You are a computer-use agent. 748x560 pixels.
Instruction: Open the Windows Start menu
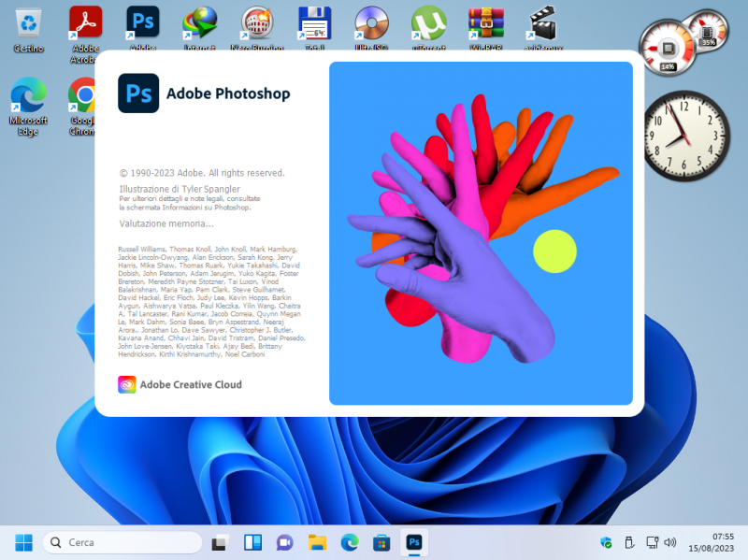[x=22, y=542]
